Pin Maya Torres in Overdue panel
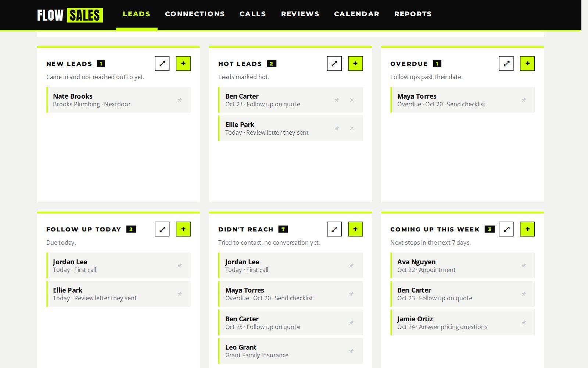This screenshot has width=588, height=368. [x=524, y=100]
